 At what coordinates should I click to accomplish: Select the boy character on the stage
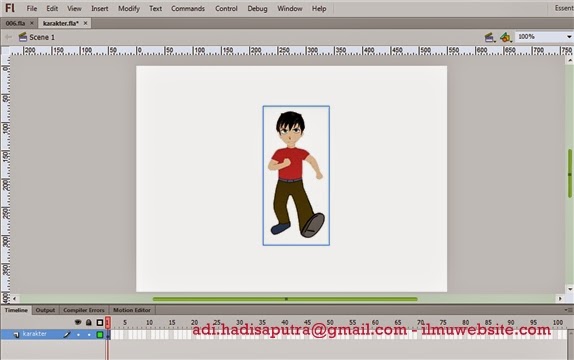296,175
